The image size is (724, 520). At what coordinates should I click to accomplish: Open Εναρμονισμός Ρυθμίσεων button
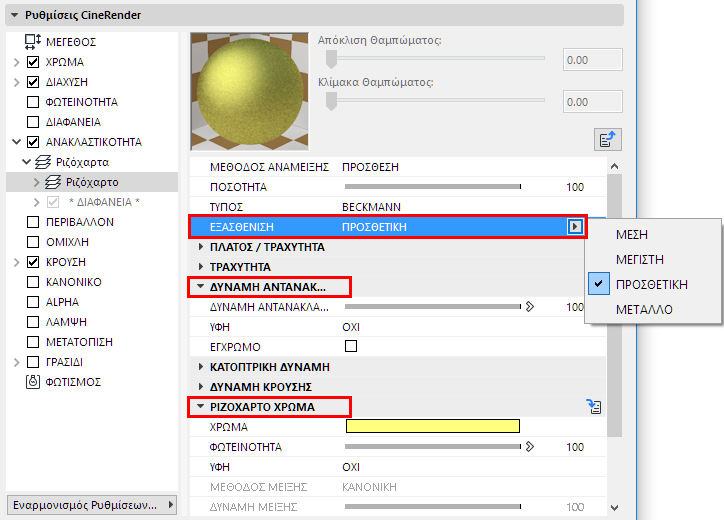[92, 505]
